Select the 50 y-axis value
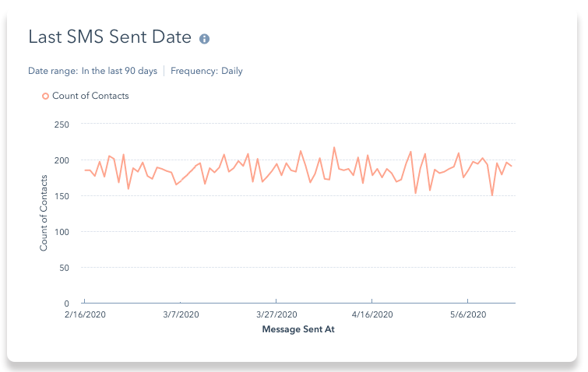This screenshot has width=588, height=372. pos(65,268)
